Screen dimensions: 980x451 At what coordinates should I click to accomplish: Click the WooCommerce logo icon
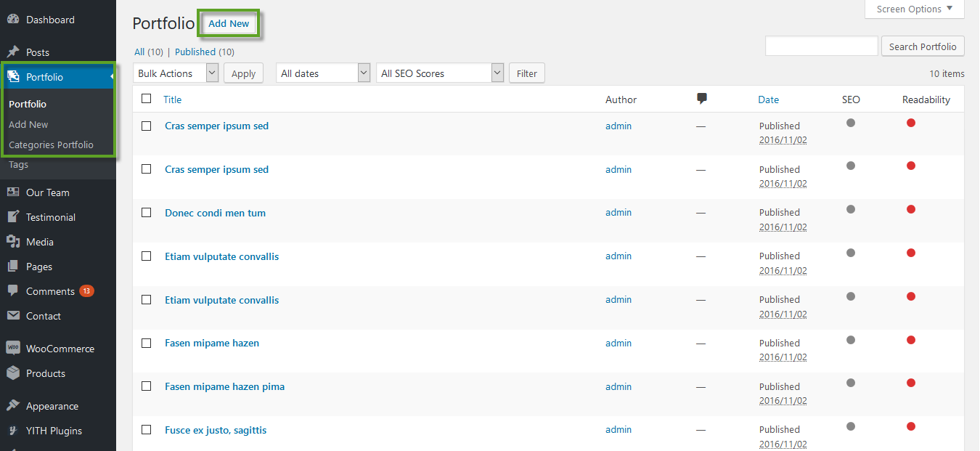pyautogui.click(x=12, y=349)
